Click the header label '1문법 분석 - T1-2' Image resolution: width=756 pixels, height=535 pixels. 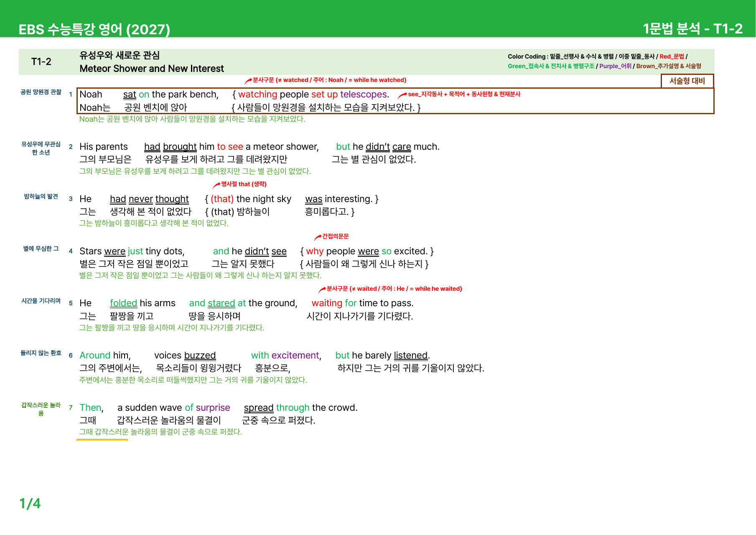tap(692, 28)
